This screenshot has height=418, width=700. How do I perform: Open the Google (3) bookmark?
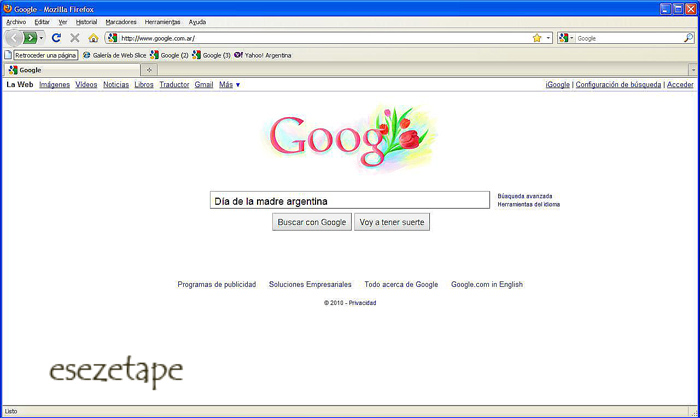pyautogui.click(x=212, y=55)
